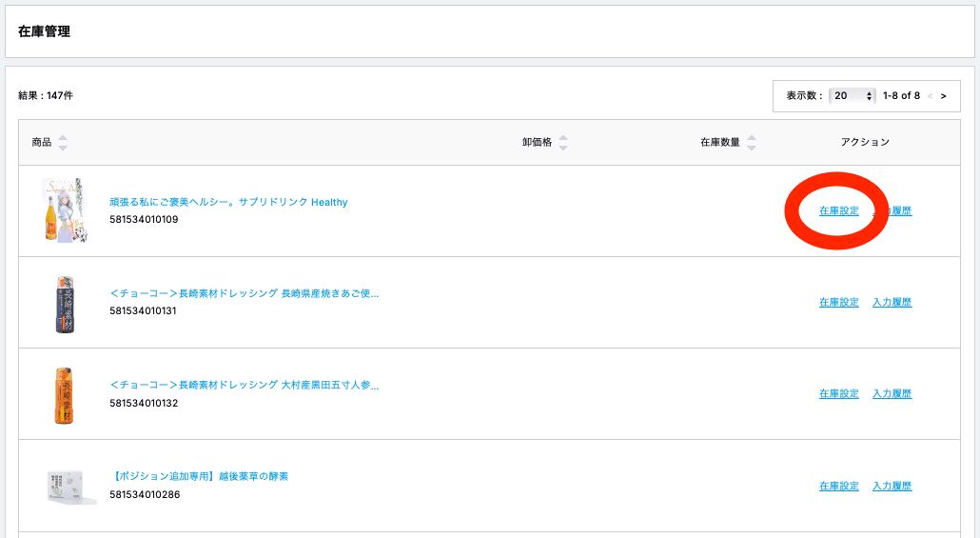Click the ascending sort arrow for 商品 column

[63, 137]
